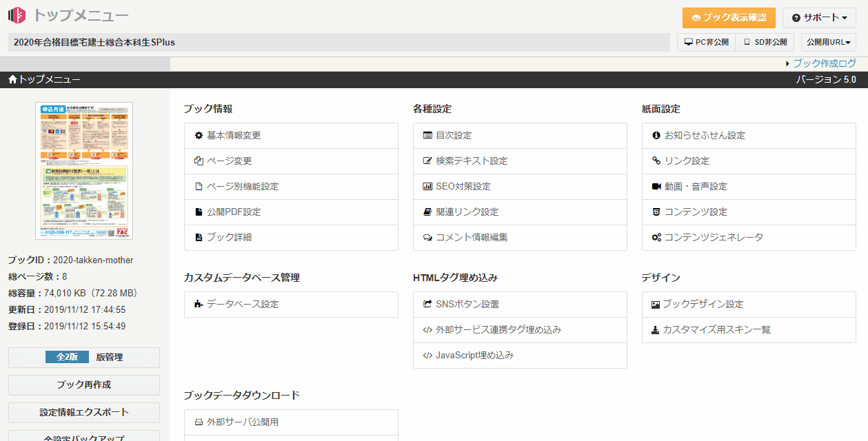
Task: Click the list icon beside 目次設定
Action: pos(427,136)
